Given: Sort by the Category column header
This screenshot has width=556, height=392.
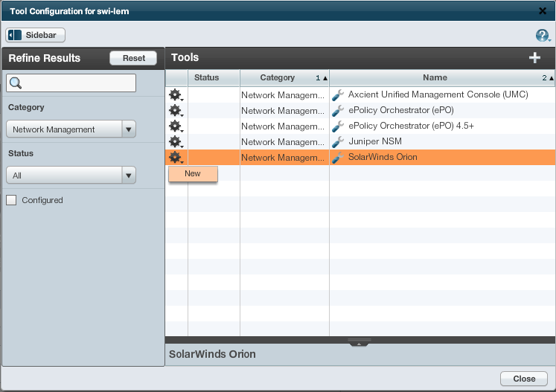Looking at the screenshot, I should pyautogui.click(x=285, y=77).
